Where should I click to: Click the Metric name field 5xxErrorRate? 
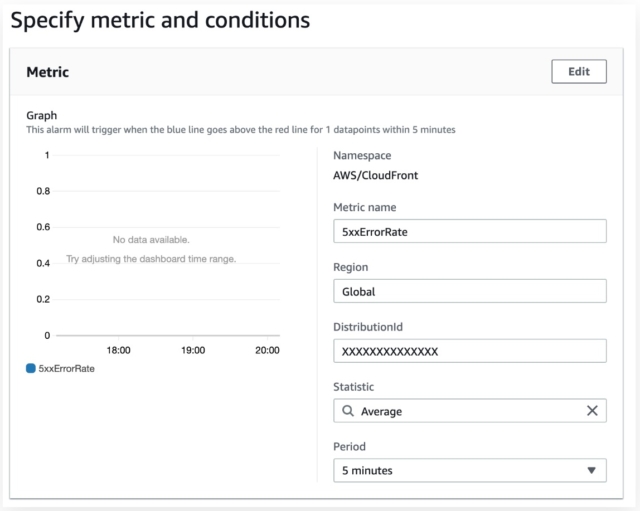pos(470,231)
